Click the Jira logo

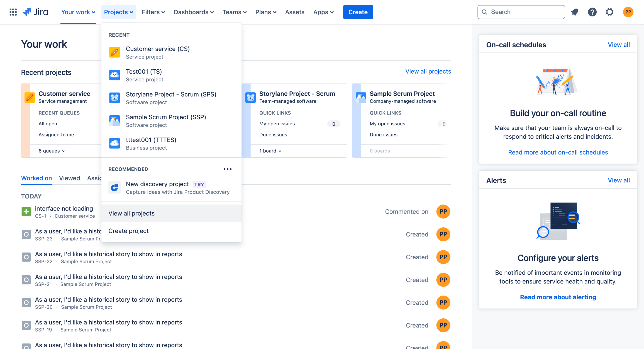coord(36,12)
